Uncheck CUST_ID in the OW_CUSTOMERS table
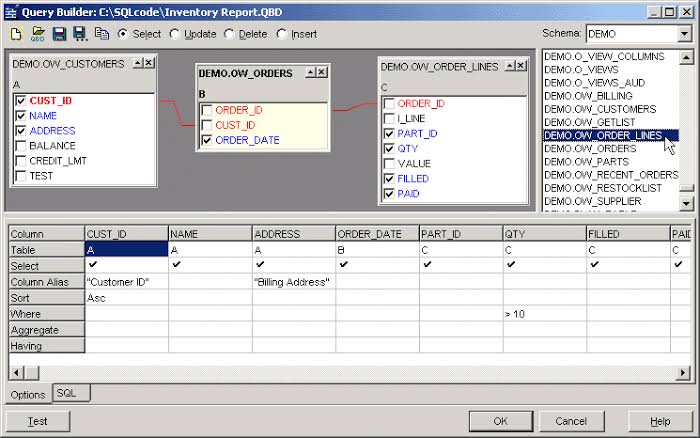Screen dimensions: 700x438 21,100
